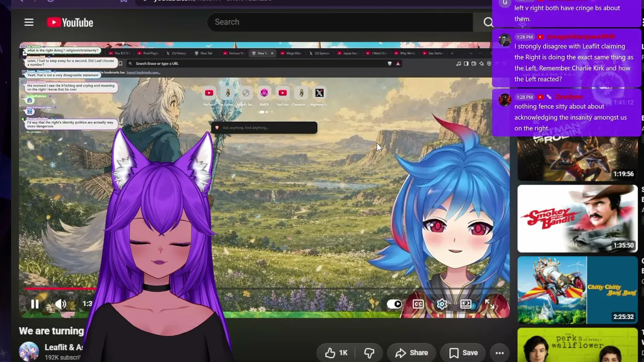Open the Leaflit channel avatar

pyautogui.click(x=29, y=351)
